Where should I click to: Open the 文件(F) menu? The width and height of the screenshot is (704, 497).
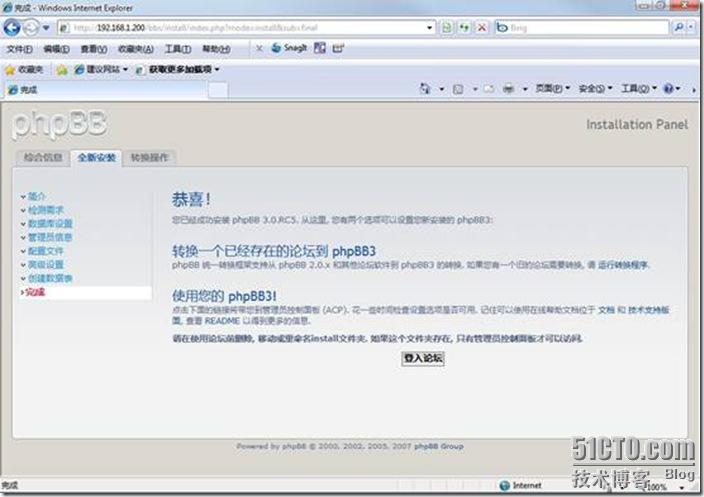pos(19,49)
